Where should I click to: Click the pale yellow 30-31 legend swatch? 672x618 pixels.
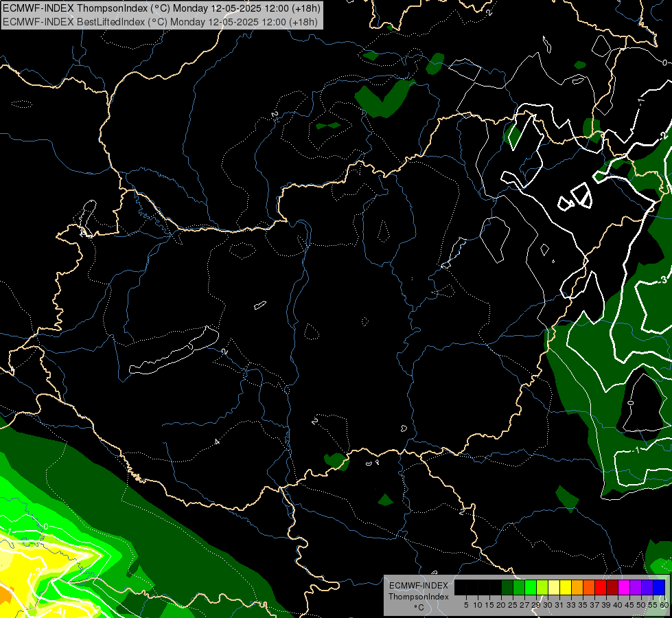point(554,587)
